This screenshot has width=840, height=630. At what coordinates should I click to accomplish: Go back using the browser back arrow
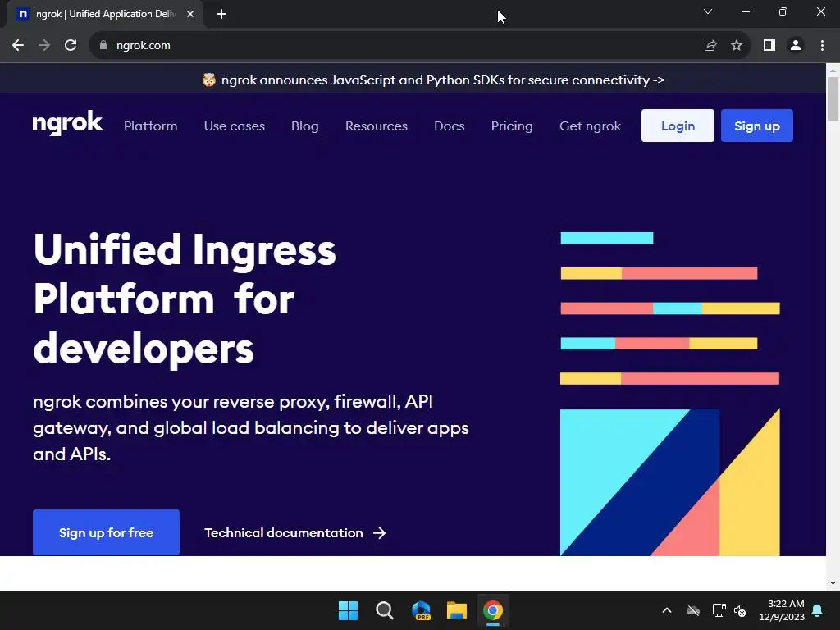click(18, 46)
